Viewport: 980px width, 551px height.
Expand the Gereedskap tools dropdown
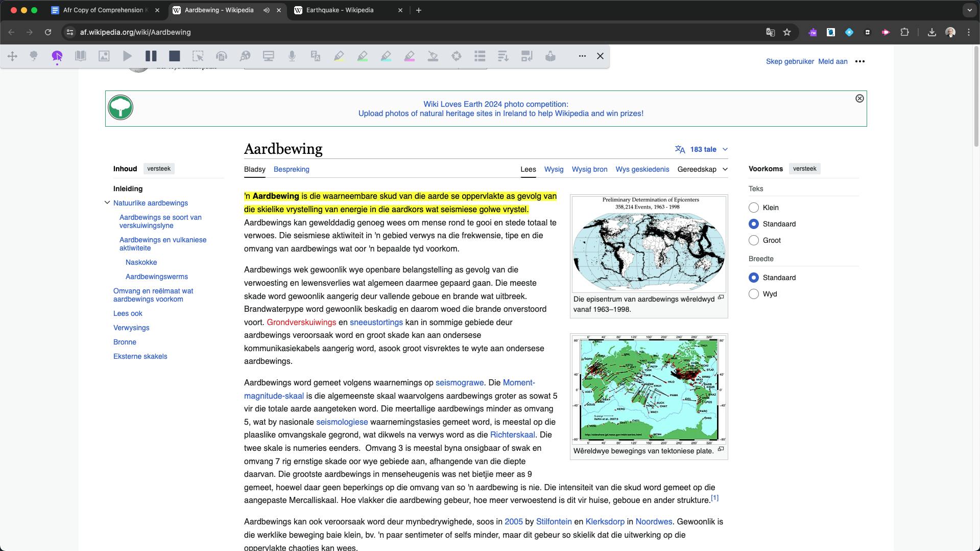point(702,169)
